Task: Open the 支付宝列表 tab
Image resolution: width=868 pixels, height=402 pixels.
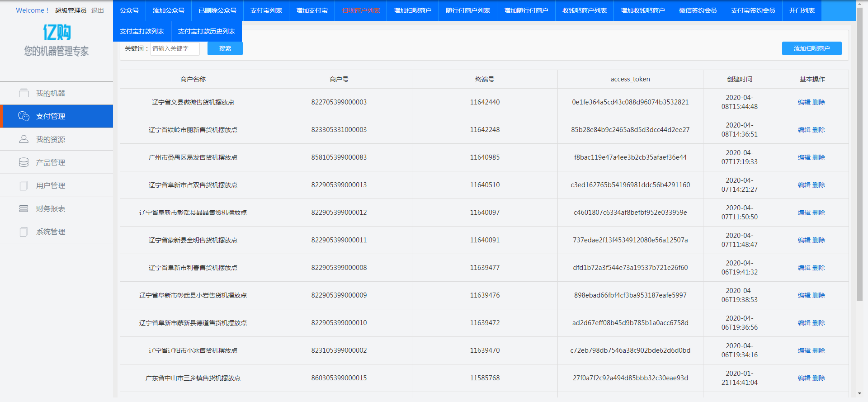Action: tap(266, 10)
